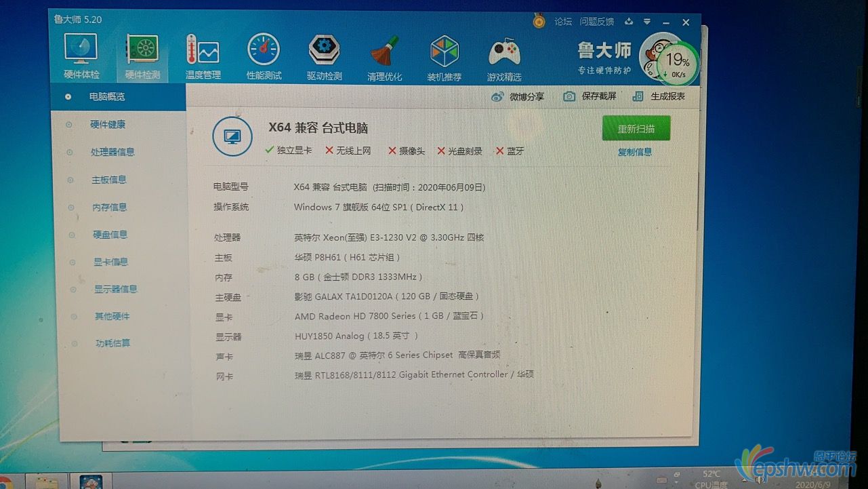Viewport: 868px width, 489px height.
Task: Open Chrome from the taskbar
Action: (5, 483)
